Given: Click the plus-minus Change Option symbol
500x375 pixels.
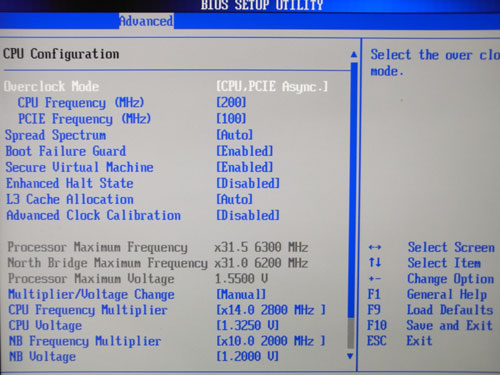Looking at the screenshot, I should [375, 278].
